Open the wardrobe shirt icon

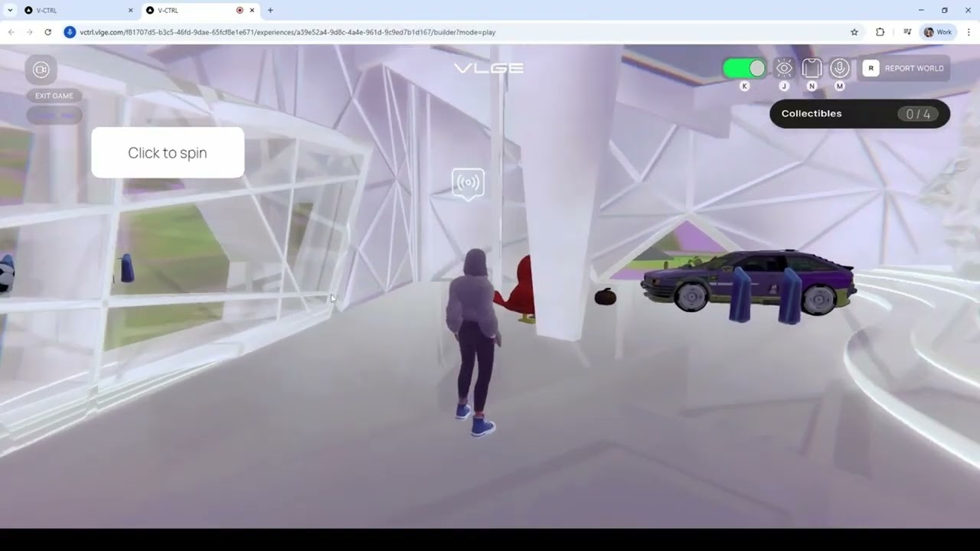(812, 68)
